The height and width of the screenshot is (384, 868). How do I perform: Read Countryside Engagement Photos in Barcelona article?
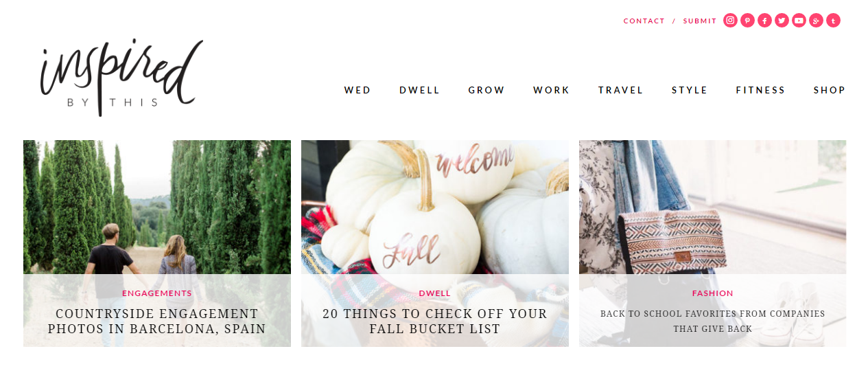point(157,321)
